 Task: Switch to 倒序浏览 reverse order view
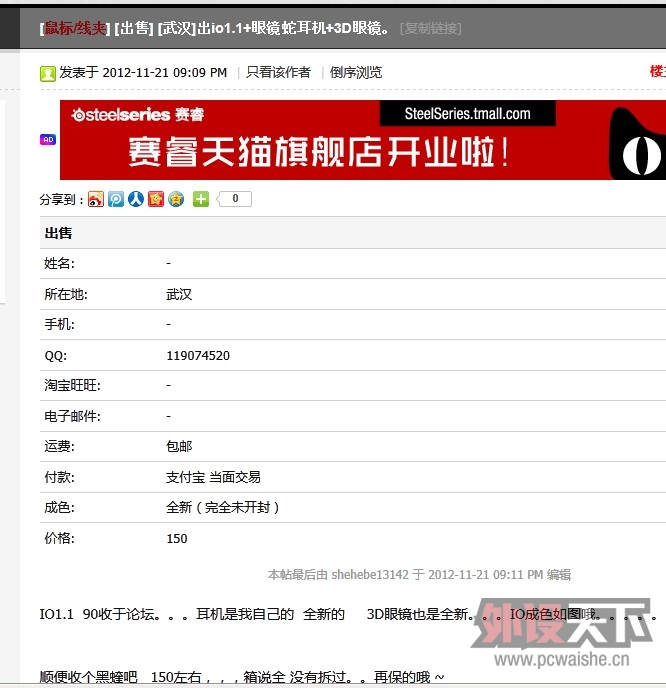[x=356, y=72]
